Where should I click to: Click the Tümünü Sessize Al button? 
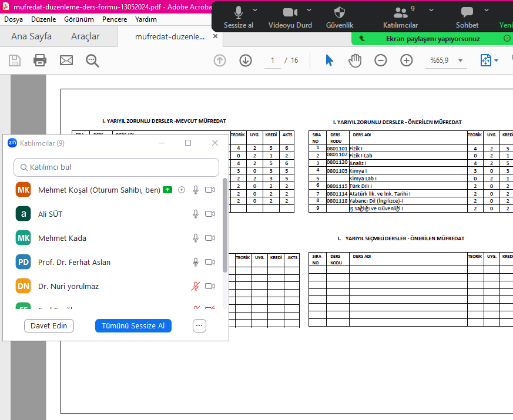click(x=133, y=325)
